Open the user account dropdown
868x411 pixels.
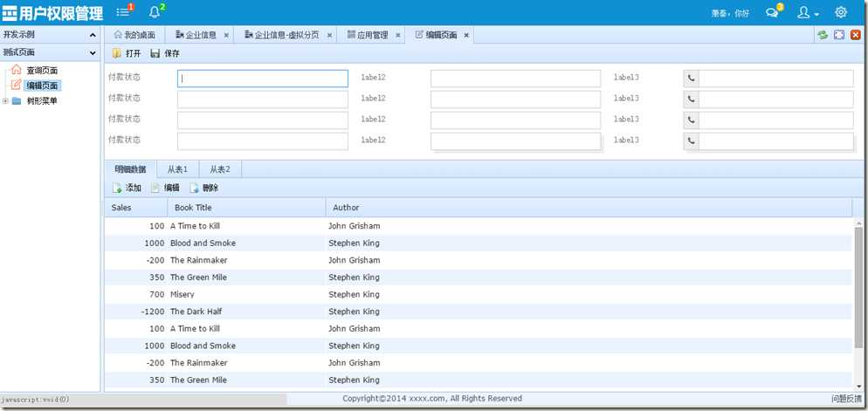tap(808, 13)
